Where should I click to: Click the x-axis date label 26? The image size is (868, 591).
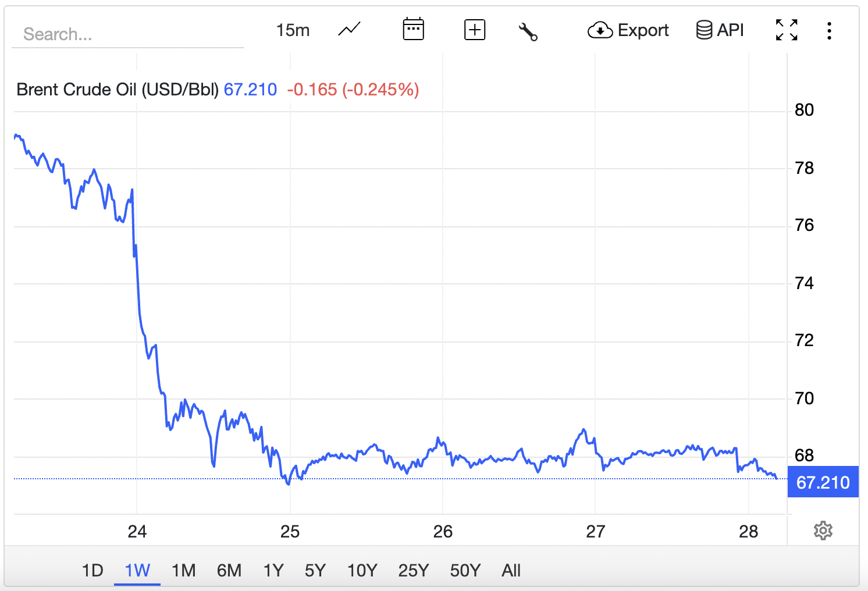(443, 532)
